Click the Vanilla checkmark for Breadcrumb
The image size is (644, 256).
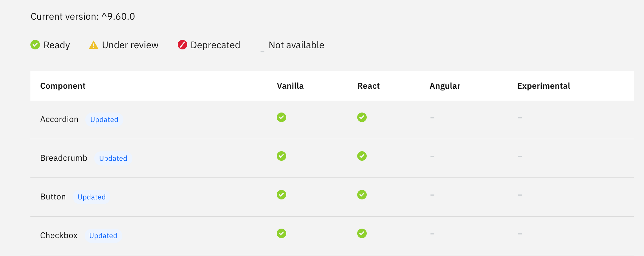tap(281, 156)
